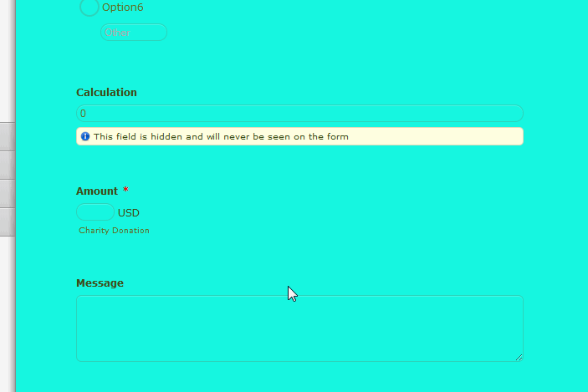Click the hidden field notice text
The image size is (588, 392).
click(221, 136)
